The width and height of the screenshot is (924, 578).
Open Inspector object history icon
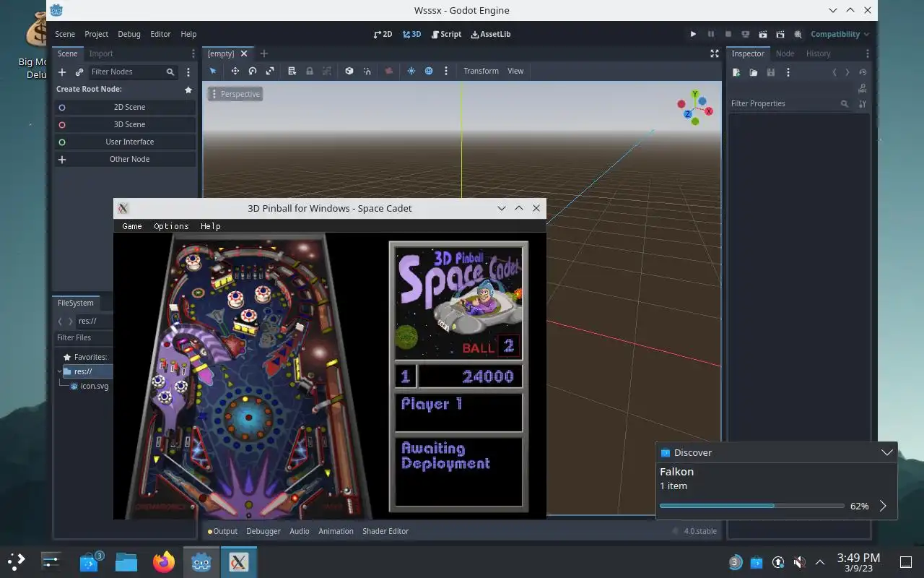[863, 72]
